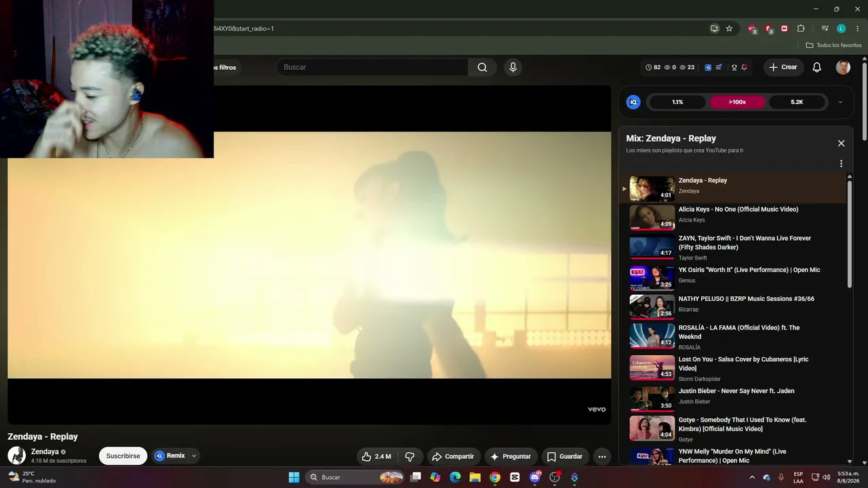Click the eye 23 vidIQ stat
The height and width of the screenshot is (488, 868).
click(687, 67)
